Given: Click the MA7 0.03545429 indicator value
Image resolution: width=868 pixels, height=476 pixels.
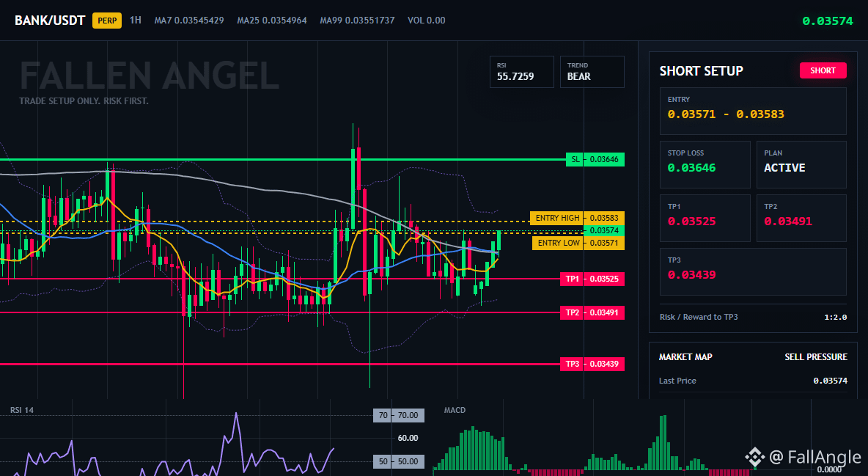Looking at the screenshot, I should pos(189,21).
